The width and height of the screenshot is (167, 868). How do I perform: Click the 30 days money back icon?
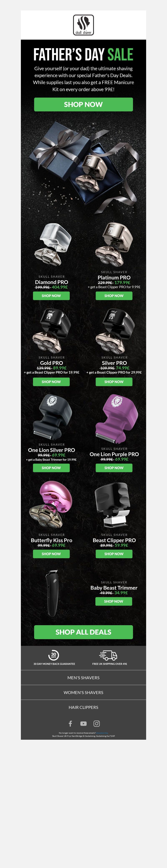[x=53, y=655]
